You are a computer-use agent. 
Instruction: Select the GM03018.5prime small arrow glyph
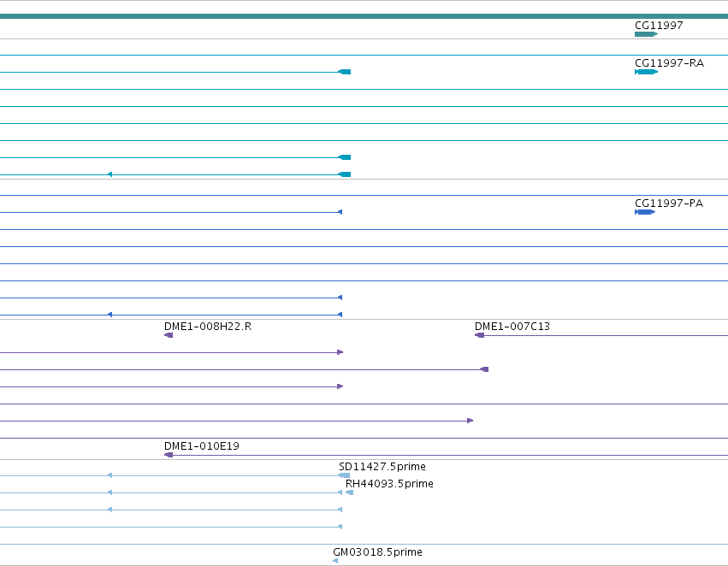335,561
